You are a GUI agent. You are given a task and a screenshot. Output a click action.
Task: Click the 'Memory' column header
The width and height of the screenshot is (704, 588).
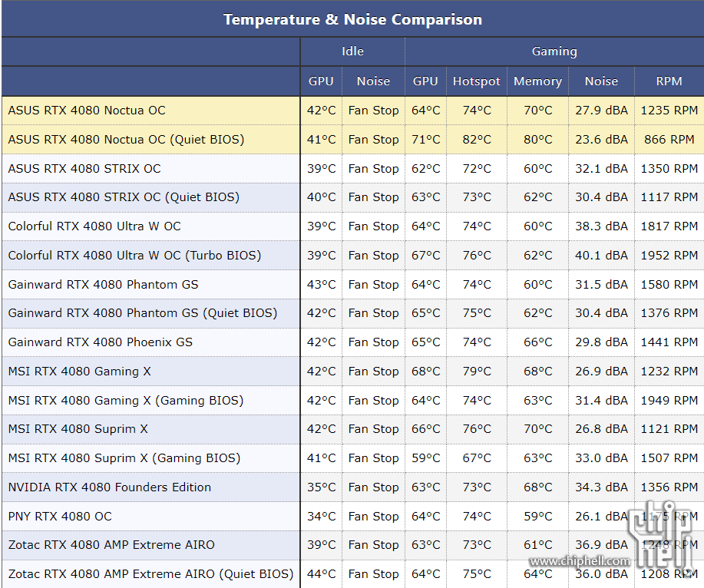tap(537, 81)
